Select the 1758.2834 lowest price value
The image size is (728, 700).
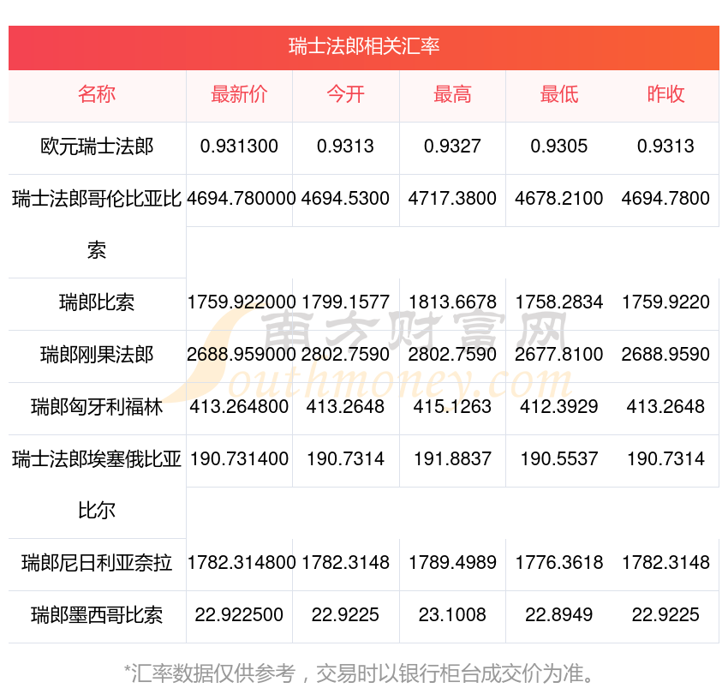click(558, 302)
